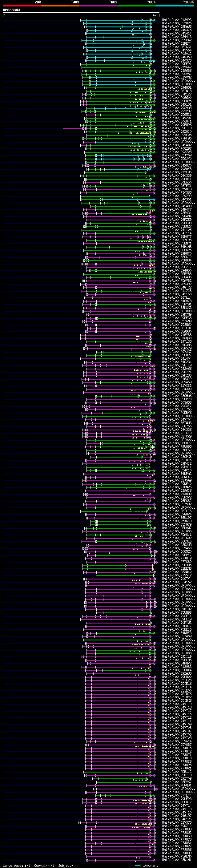Viewport: 197px width, 868px height.
Task: Click the UniRef100_Q9FUF1 entry
Action: [x=177, y=179]
